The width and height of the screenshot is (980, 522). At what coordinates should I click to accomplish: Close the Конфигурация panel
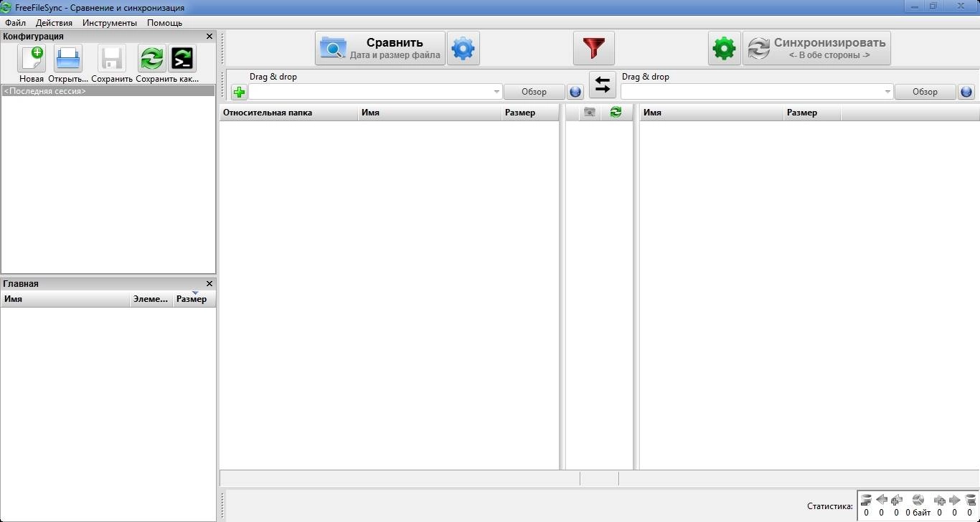point(209,36)
